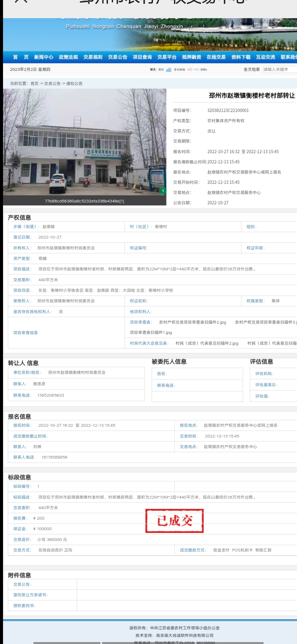This screenshot has width=297, height=644.
Task: Open the 政策法规 menu item
Action: (68, 57)
